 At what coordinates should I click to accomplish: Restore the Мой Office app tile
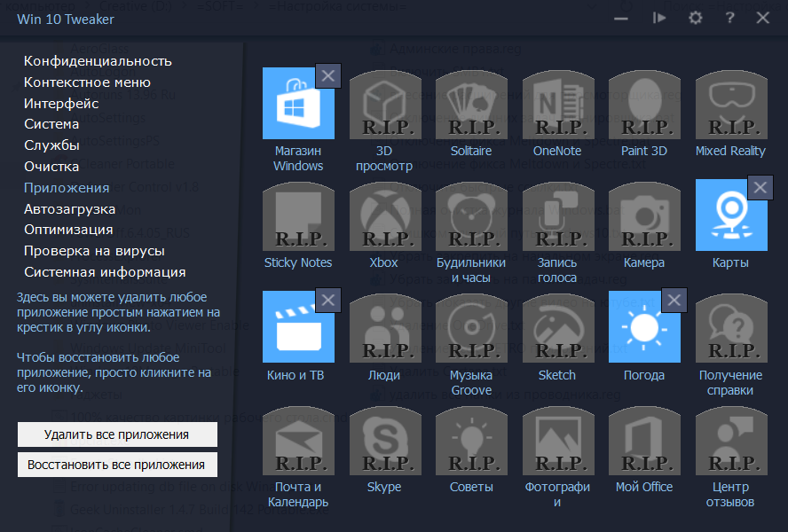[644, 441]
